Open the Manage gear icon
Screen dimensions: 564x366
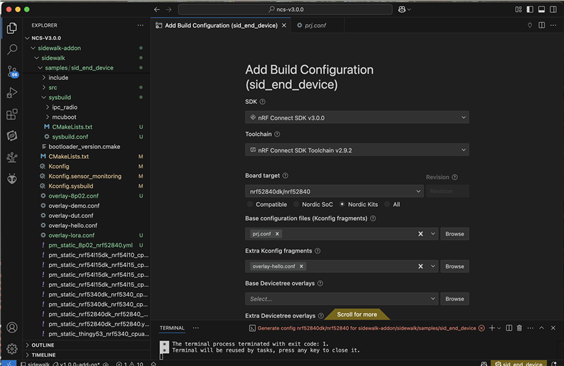(x=12, y=349)
